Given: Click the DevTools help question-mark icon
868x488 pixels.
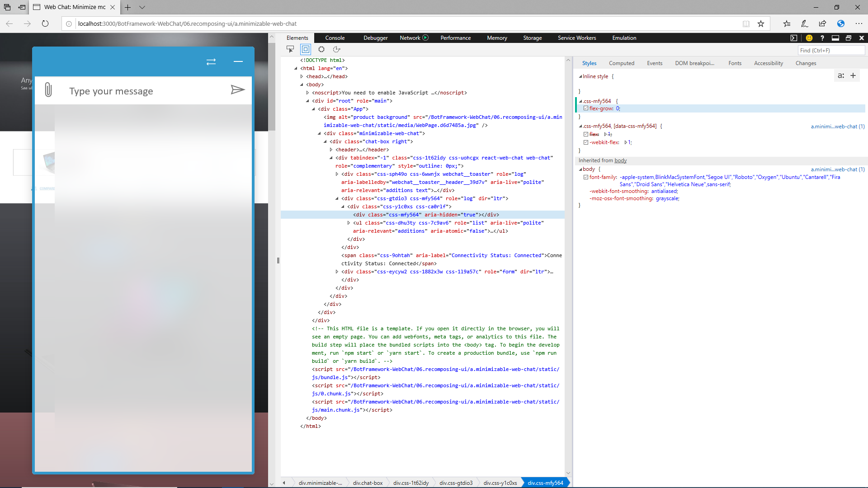Looking at the screenshot, I should pyautogui.click(x=822, y=38).
